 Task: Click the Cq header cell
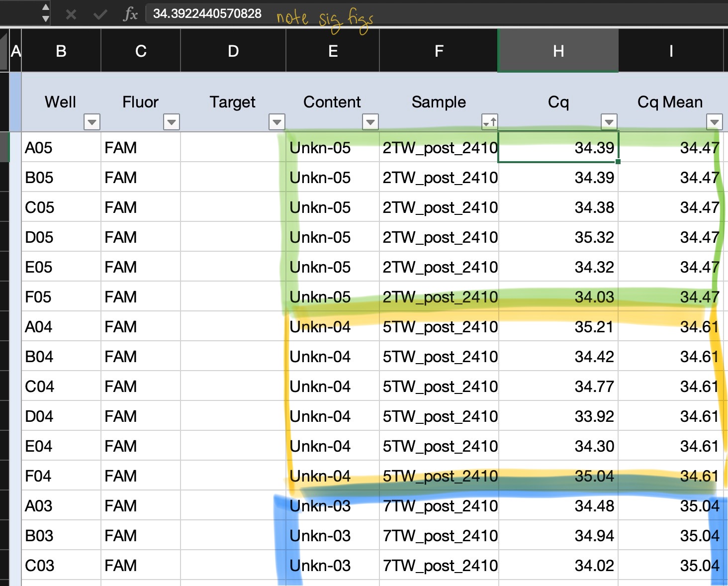558,102
